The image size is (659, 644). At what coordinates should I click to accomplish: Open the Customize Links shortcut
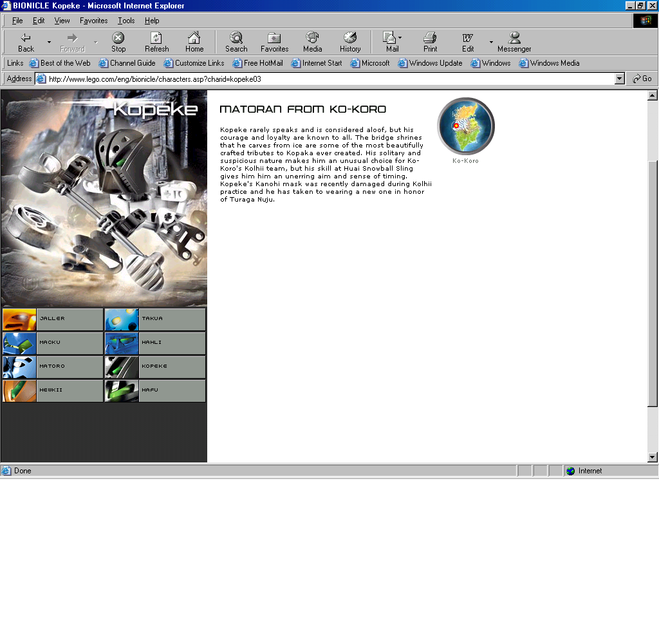(194, 63)
